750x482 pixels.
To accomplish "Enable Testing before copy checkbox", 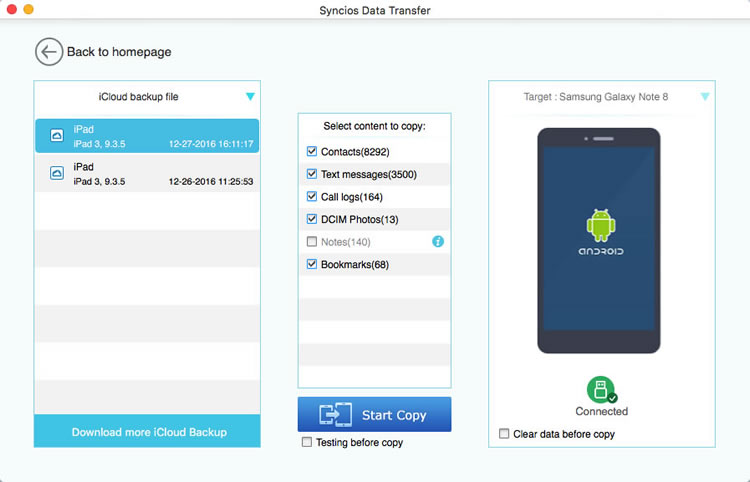I will (307, 442).
